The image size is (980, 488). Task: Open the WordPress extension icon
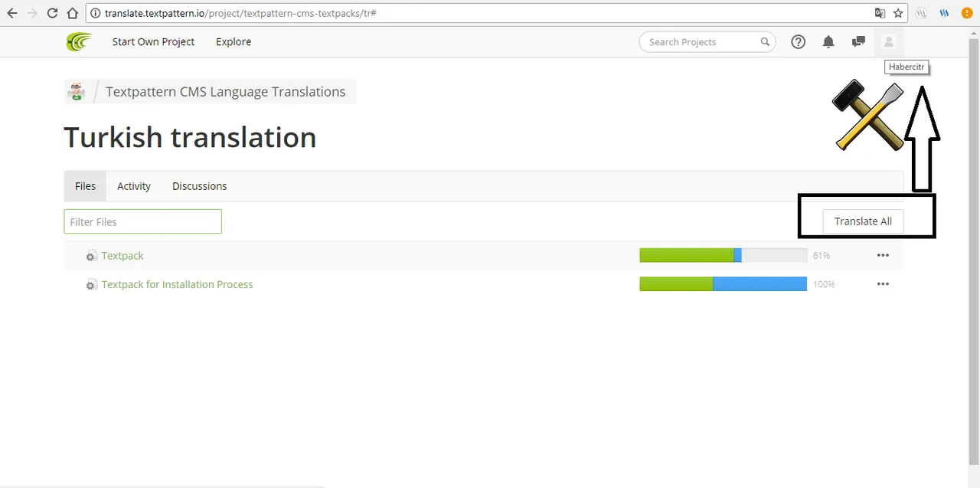click(922, 13)
